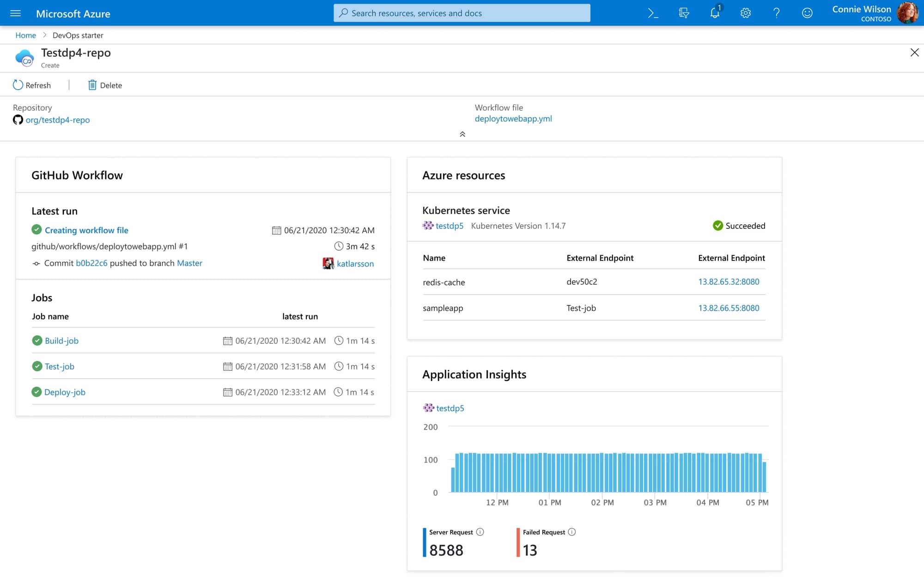Click the Succeeded status check mark
The width and height of the screenshot is (924, 578).
pos(718,226)
